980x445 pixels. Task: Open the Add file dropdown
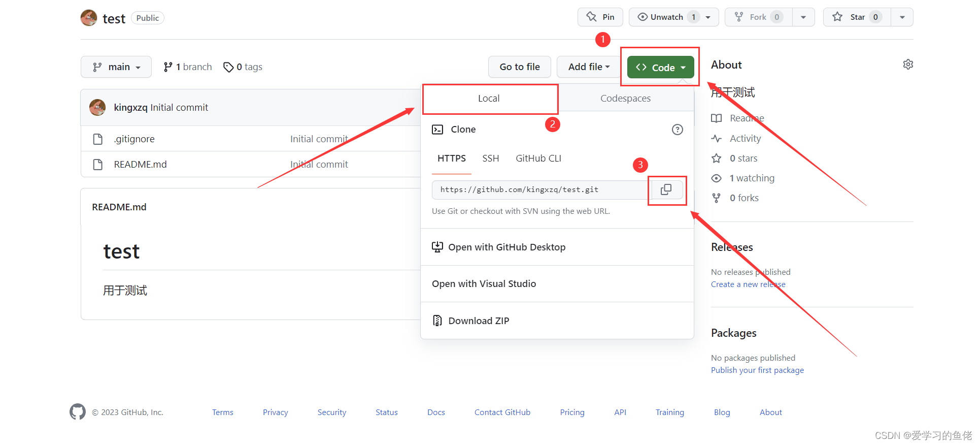click(x=589, y=67)
